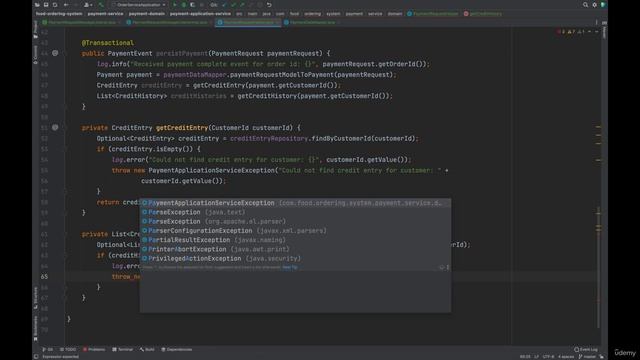640x360 pixels.
Task: Click food-ordering-system breadcrumb
Action: coord(59,13)
